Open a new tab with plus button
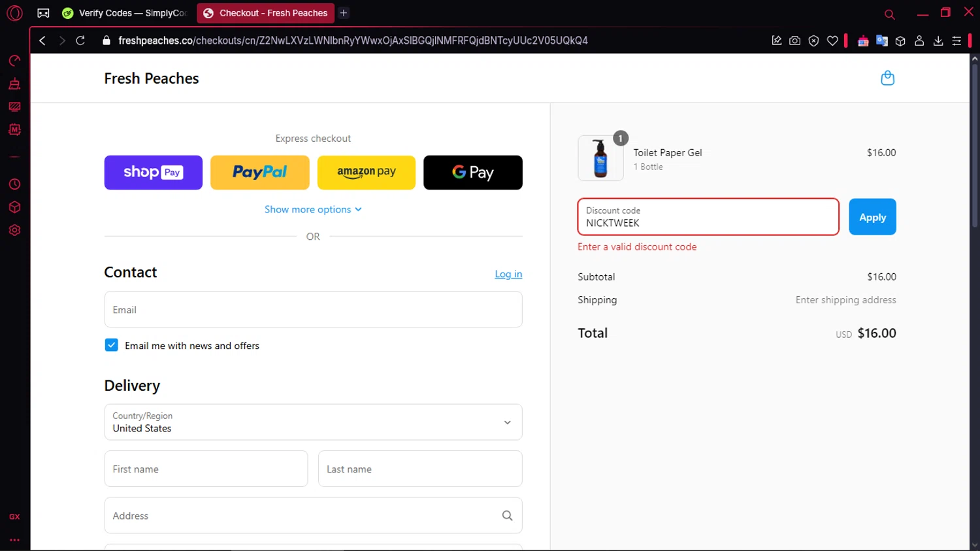Image resolution: width=980 pixels, height=551 pixels. pyautogui.click(x=344, y=13)
